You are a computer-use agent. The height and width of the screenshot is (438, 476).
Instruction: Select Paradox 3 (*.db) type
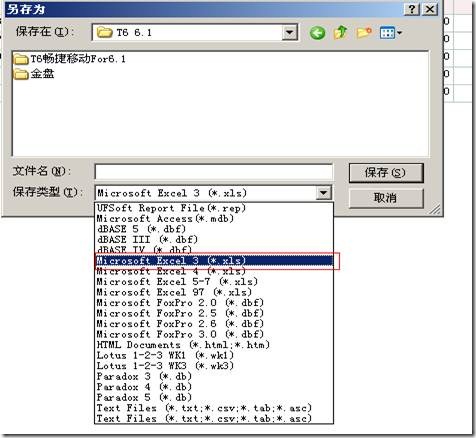pos(214,376)
